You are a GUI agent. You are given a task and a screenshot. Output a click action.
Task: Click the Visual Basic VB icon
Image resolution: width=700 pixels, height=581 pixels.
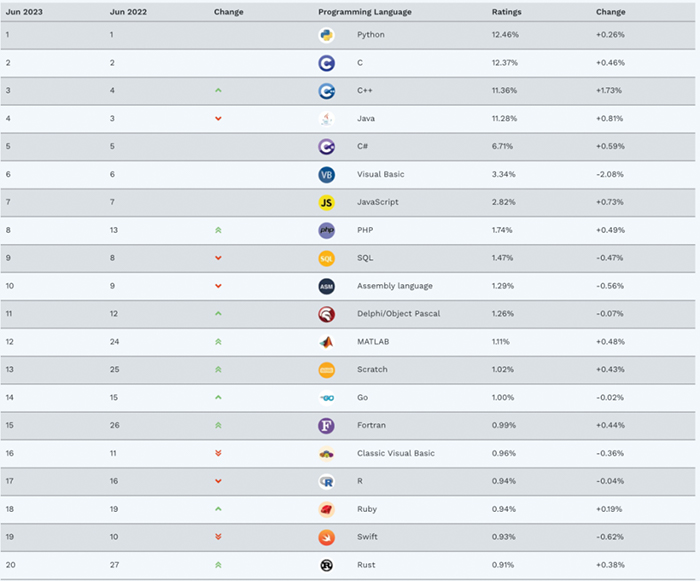[x=326, y=175]
